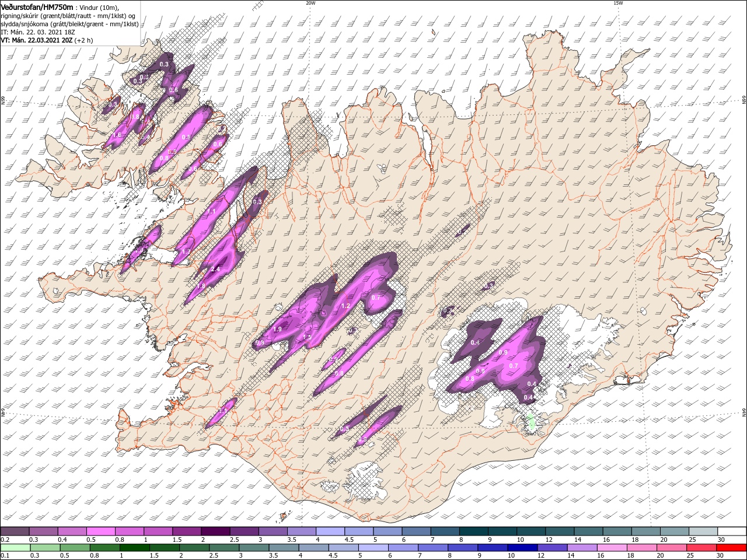Click the 'slydda/snjókoma' snow description line
747x560 pixels.
coord(69,24)
